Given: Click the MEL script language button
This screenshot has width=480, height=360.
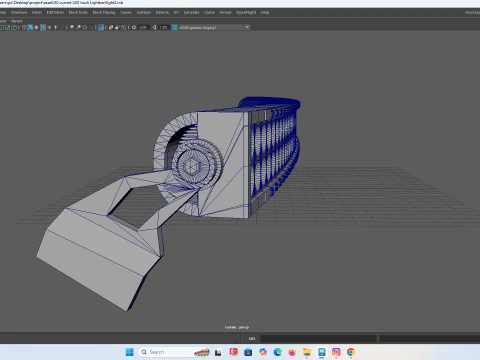Looking at the screenshot, I should 252,338.
